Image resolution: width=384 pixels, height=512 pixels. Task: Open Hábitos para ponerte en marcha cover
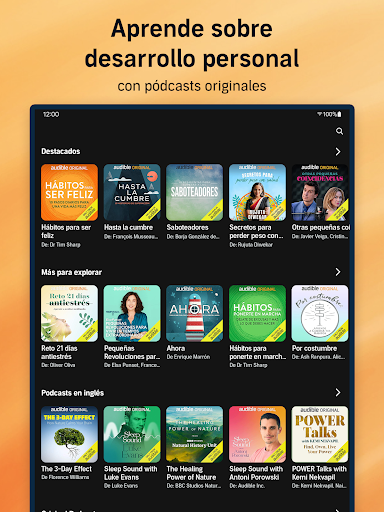pos(257,313)
